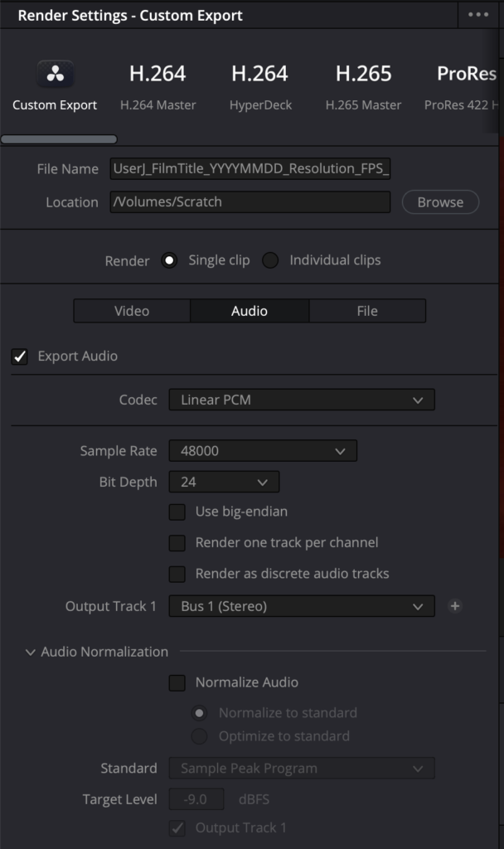Switch to the File tab
504x849 pixels.
pos(367,311)
